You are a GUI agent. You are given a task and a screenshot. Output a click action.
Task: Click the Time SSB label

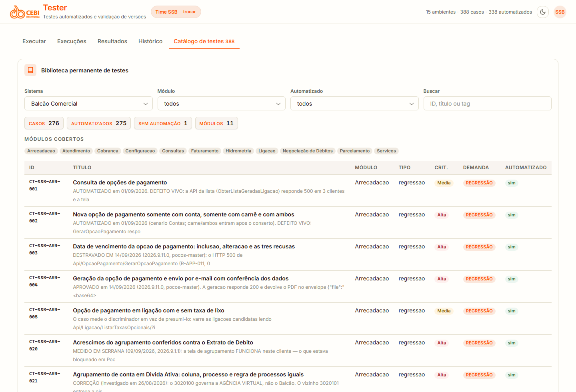click(x=166, y=12)
